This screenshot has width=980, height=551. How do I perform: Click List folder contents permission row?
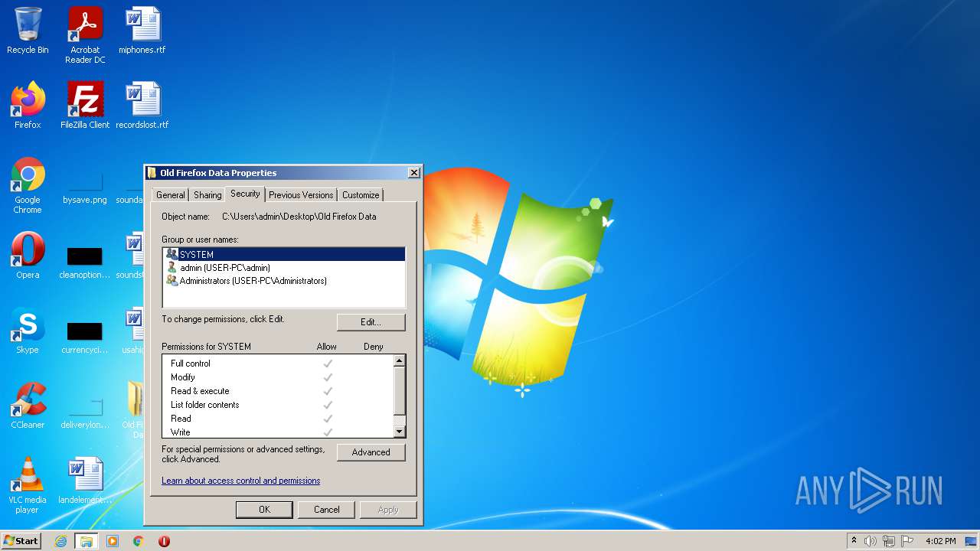pos(278,405)
